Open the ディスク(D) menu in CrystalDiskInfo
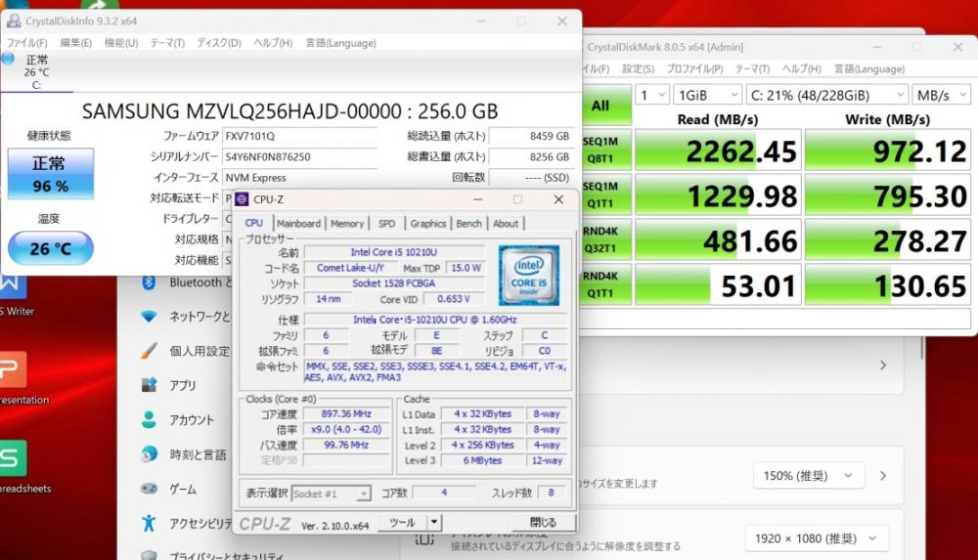The image size is (978, 560). tap(219, 43)
